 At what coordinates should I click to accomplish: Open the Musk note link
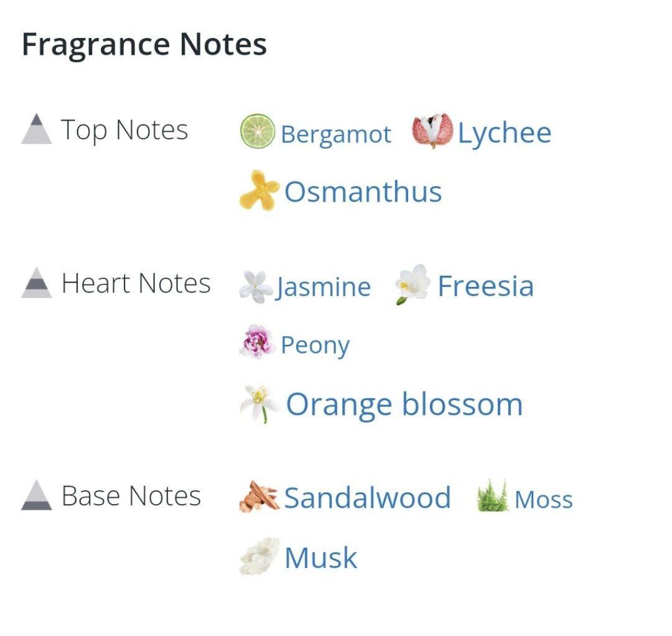[320, 558]
